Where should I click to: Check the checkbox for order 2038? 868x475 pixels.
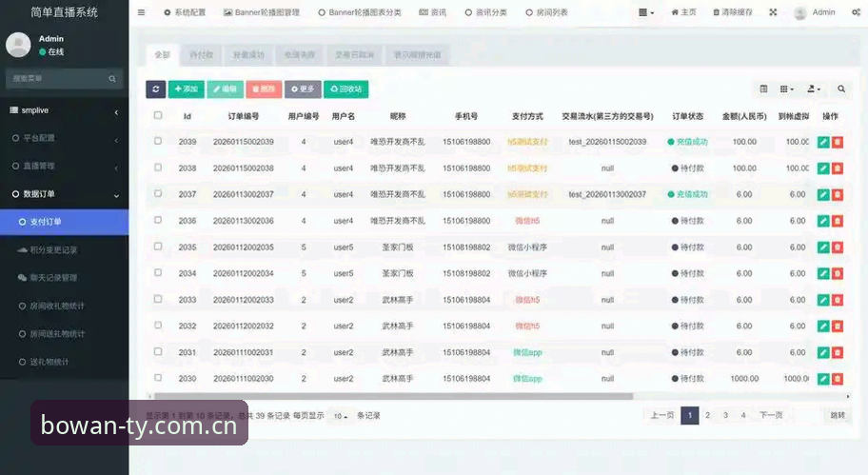click(x=158, y=168)
